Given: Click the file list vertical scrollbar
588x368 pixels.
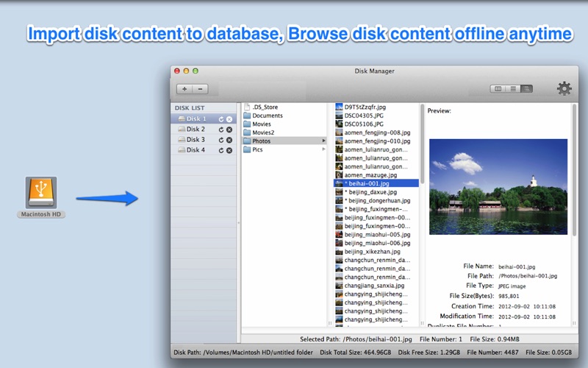Looking at the screenshot, I should point(422,144).
